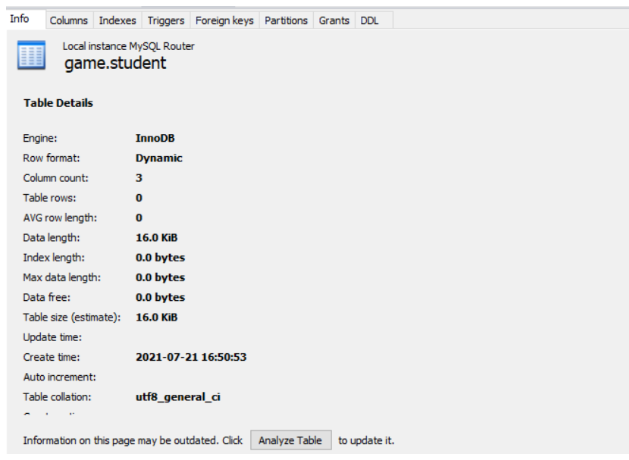Click the Table size (estimate) value
The width and height of the screenshot is (629, 460).
pyautogui.click(x=157, y=317)
